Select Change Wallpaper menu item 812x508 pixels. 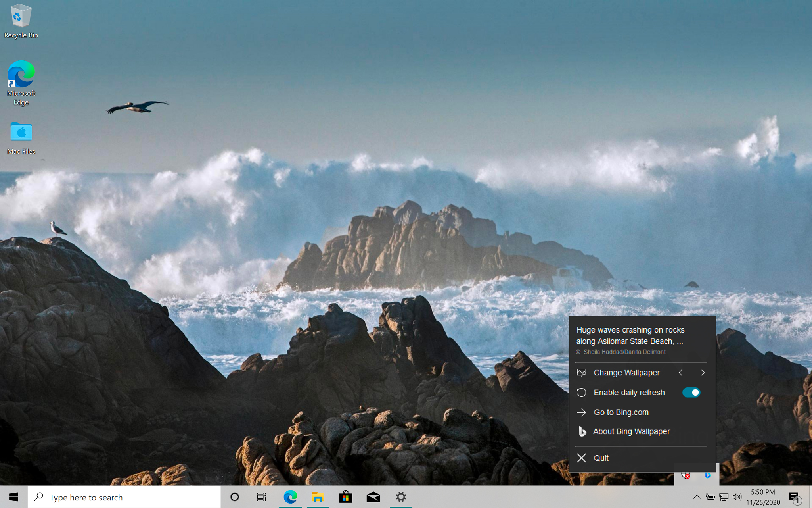click(626, 373)
